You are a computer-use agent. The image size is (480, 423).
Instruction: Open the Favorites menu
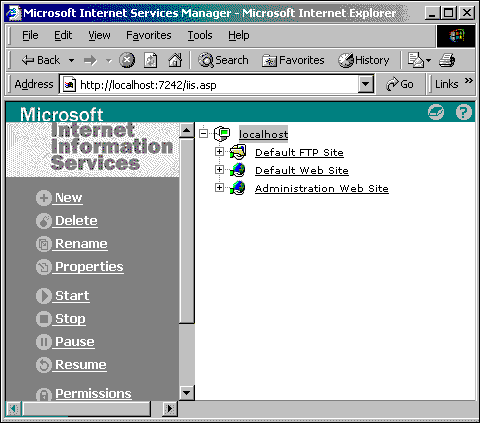coord(148,35)
